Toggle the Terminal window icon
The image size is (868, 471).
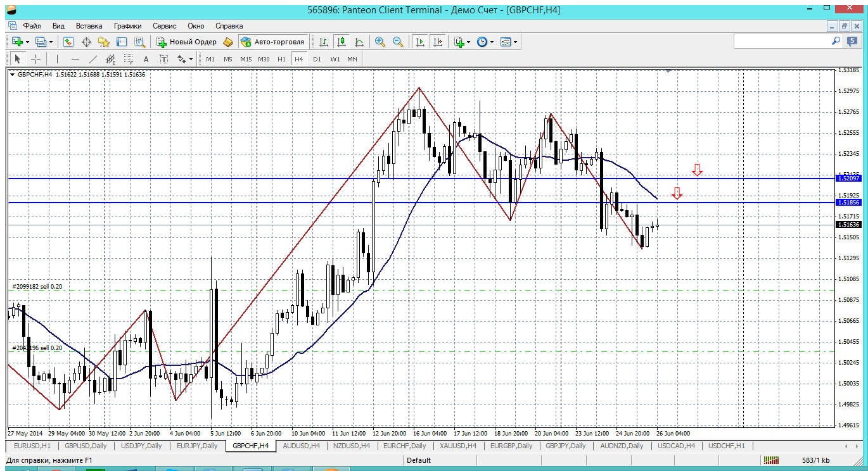tap(122, 42)
